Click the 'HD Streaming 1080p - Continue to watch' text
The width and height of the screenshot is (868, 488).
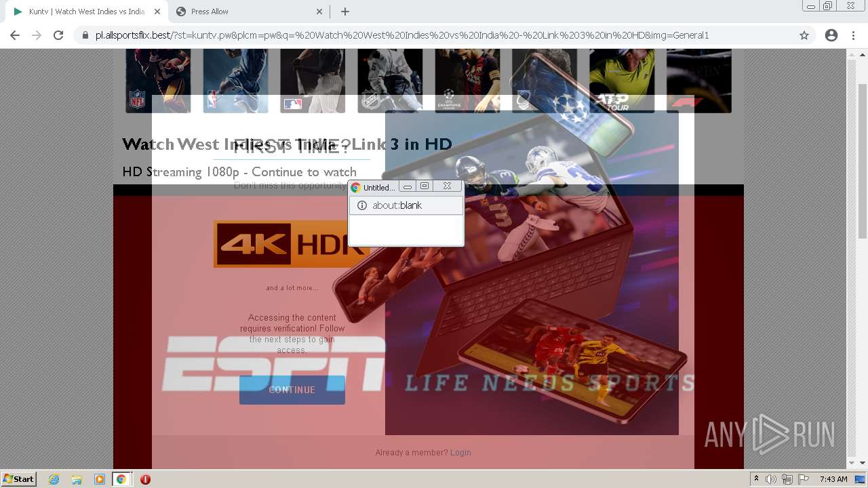point(239,172)
